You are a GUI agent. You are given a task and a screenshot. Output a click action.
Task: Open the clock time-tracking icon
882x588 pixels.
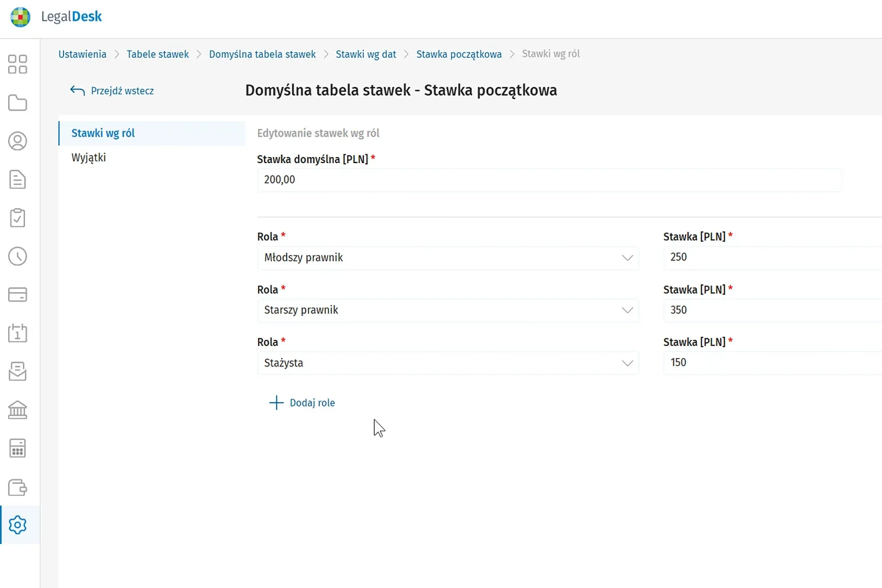pos(18,256)
